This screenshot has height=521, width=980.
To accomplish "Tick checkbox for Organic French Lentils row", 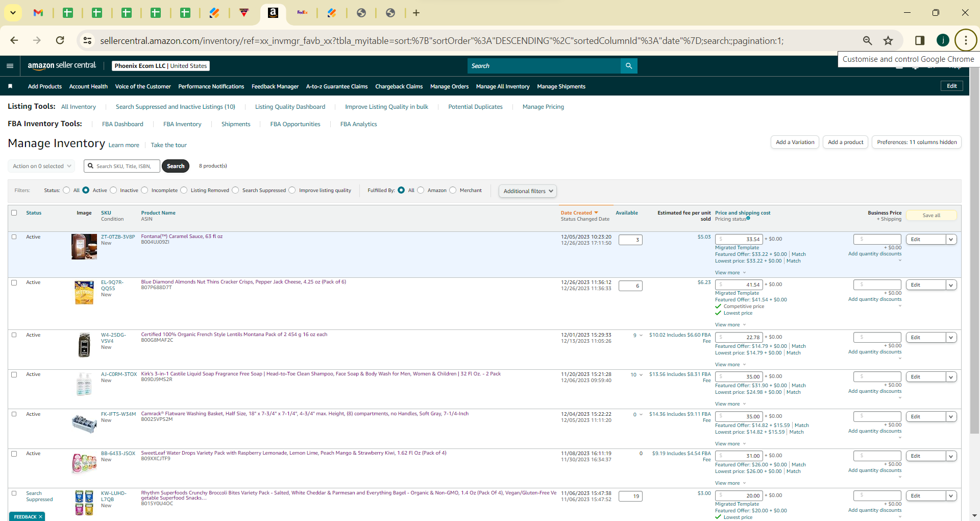I will coord(14,335).
